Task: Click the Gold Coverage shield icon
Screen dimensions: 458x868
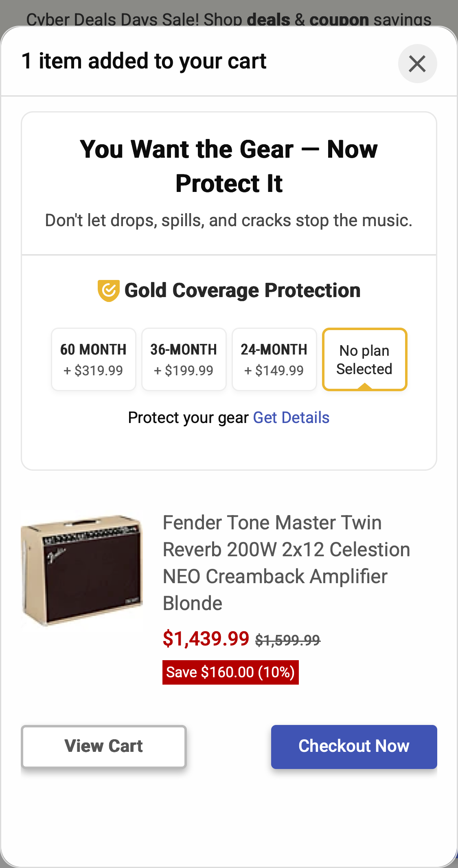Action: [x=108, y=291]
